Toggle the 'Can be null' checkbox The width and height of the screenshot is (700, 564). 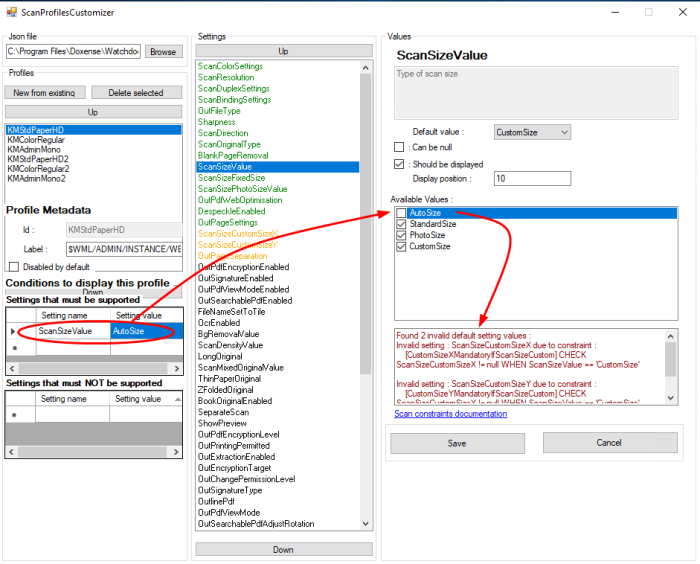(x=400, y=147)
